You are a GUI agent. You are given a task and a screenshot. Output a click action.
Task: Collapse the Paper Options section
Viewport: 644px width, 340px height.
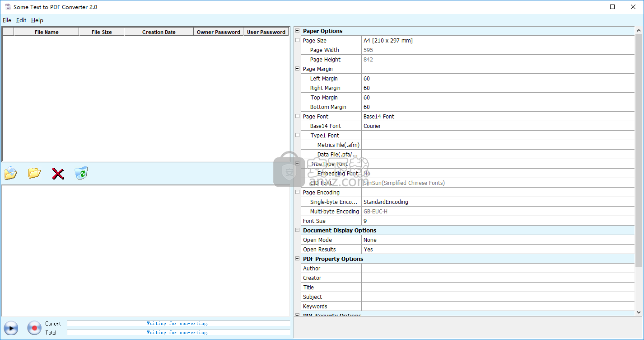tap(297, 31)
